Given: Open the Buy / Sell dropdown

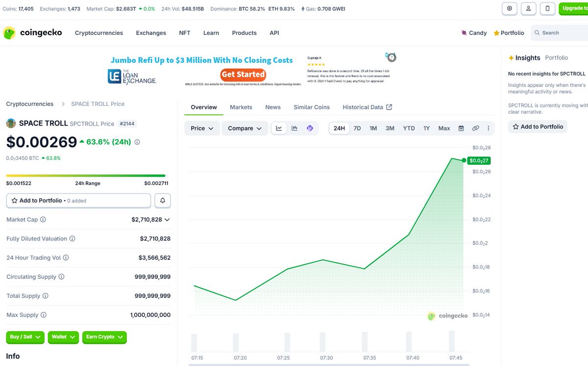Looking at the screenshot, I should (x=25, y=337).
